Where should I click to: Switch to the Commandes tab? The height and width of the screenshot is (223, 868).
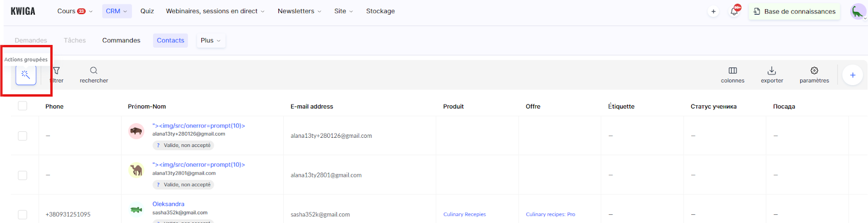[x=121, y=40]
